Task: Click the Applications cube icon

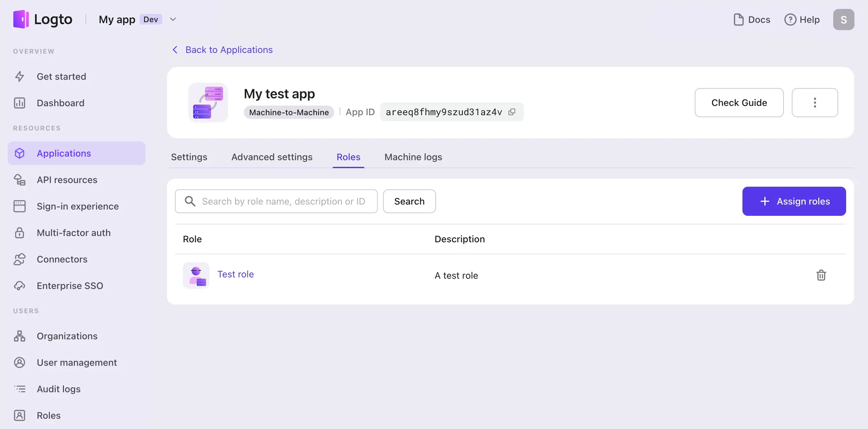Action: tap(19, 153)
